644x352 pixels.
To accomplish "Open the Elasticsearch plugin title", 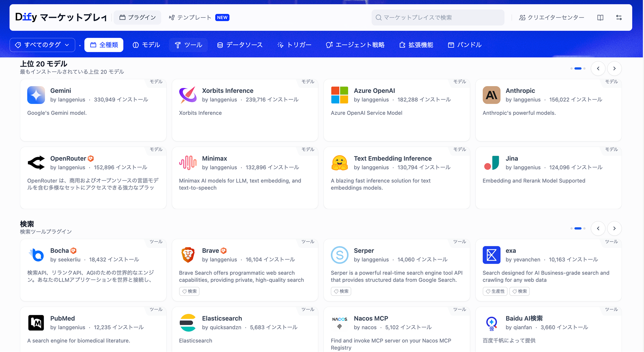I will click(222, 319).
